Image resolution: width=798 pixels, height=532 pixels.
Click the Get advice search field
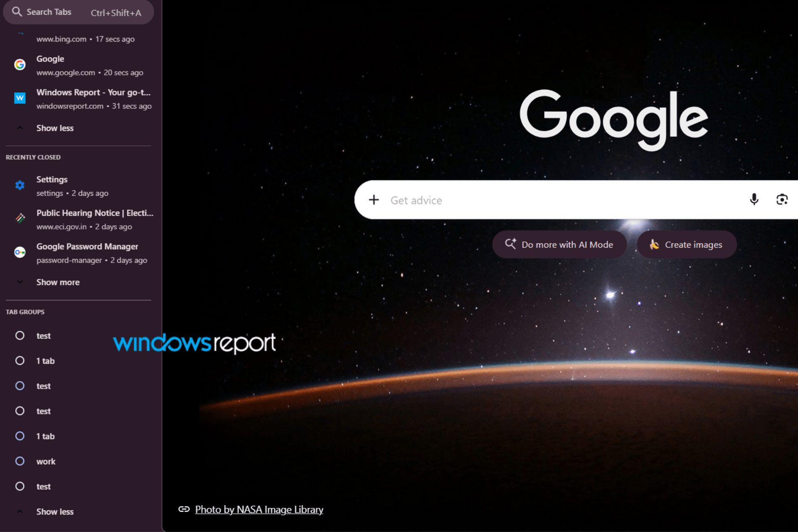pos(565,200)
